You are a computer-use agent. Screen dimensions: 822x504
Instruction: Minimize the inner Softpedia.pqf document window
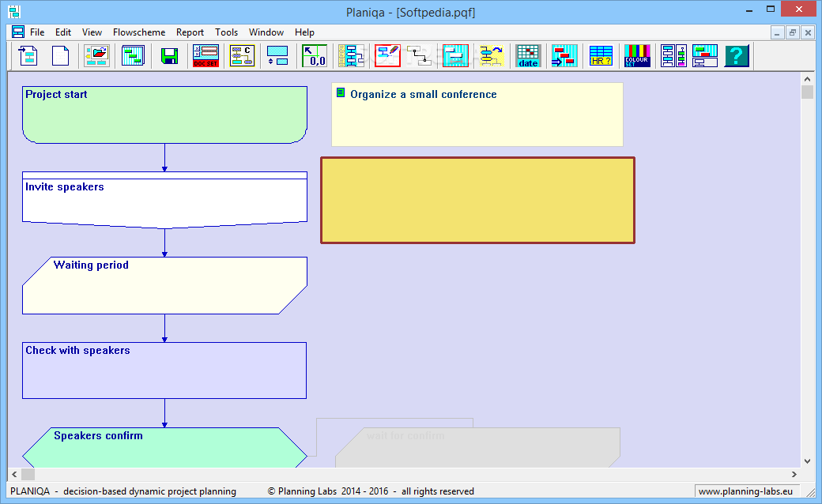point(777,32)
